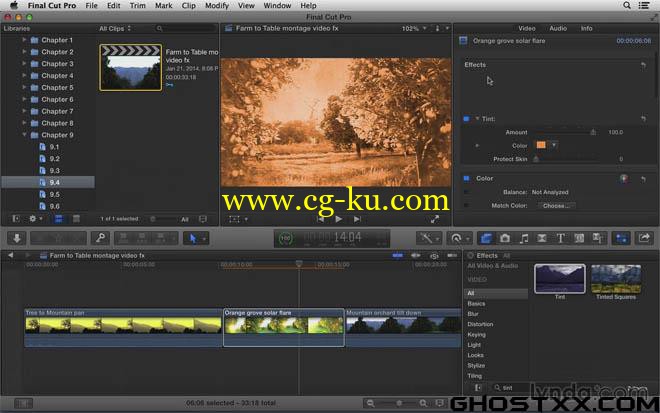Click timeline zoom-in magnifier
660x413 pixels.
423,403
